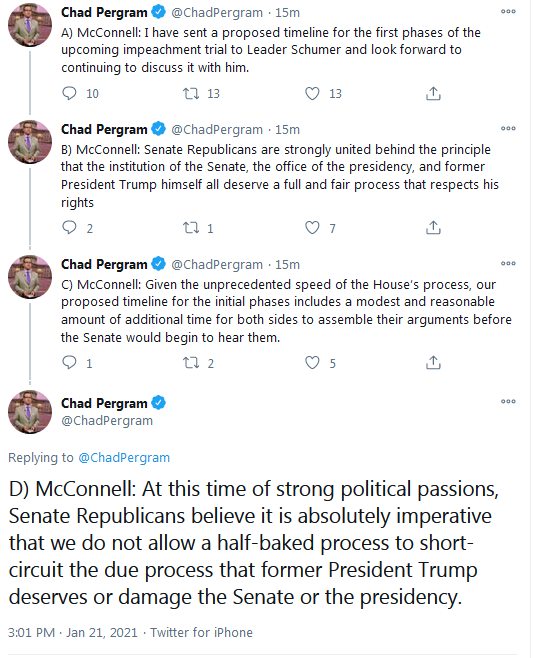Open more options menu for tweet B
This screenshot has width=534, height=658.
[x=508, y=128]
